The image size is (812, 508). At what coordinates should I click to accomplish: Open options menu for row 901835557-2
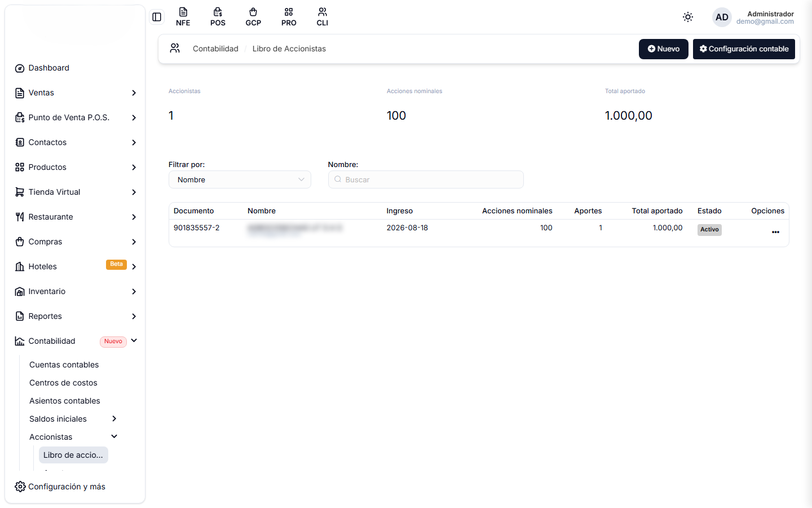[775, 232]
